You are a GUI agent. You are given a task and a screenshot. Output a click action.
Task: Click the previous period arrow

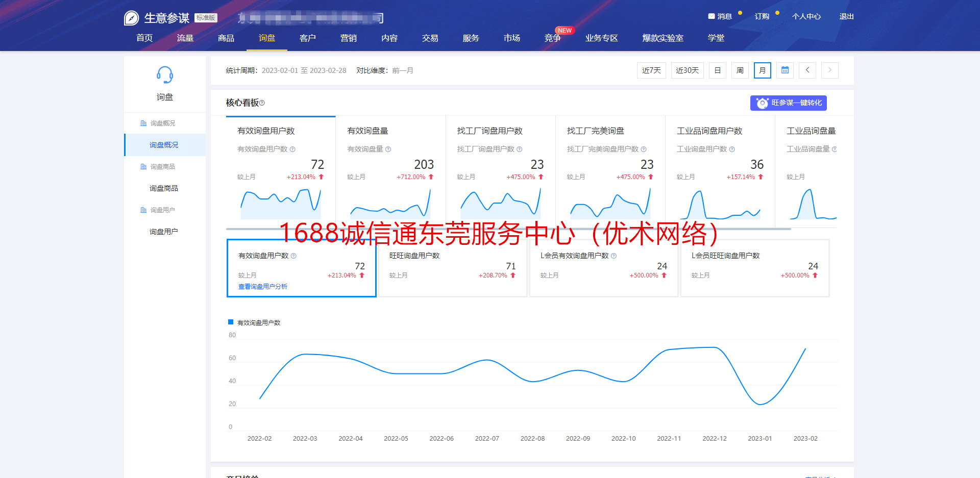click(807, 70)
